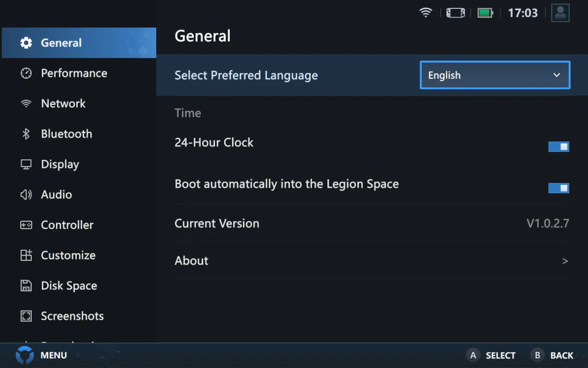Image resolution: width=588 pixels, height=368 pixels.
Task: Click the Time section label
Action: click(188, 113)
